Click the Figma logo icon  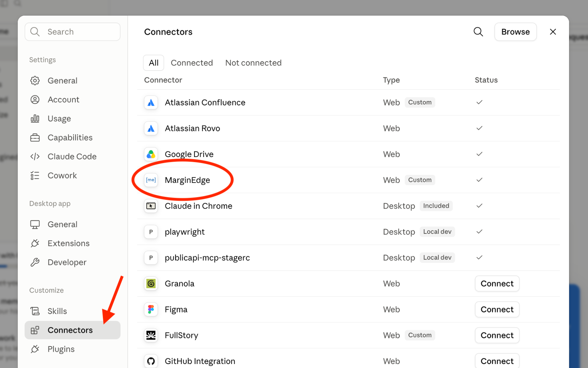click(x=151, y=309)
